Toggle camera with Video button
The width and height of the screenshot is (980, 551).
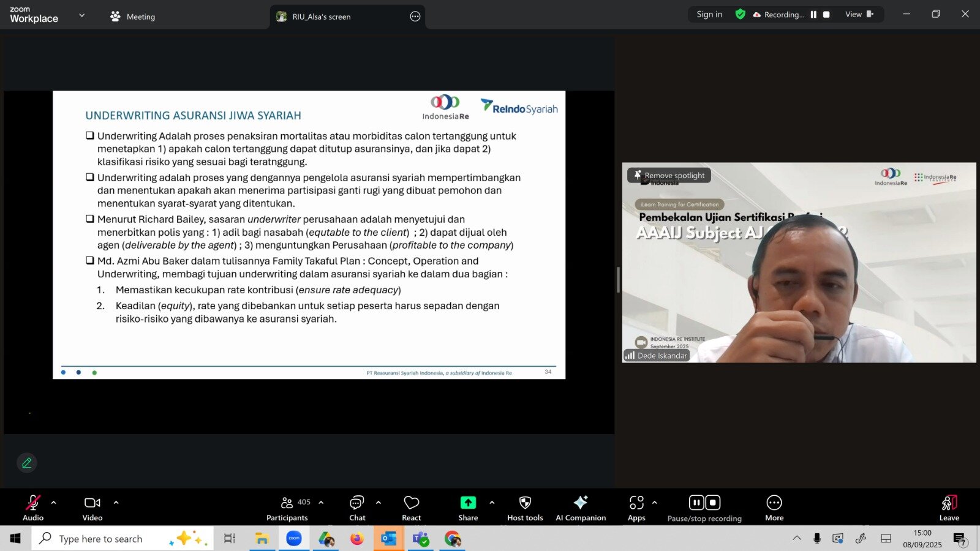point(92,508)
